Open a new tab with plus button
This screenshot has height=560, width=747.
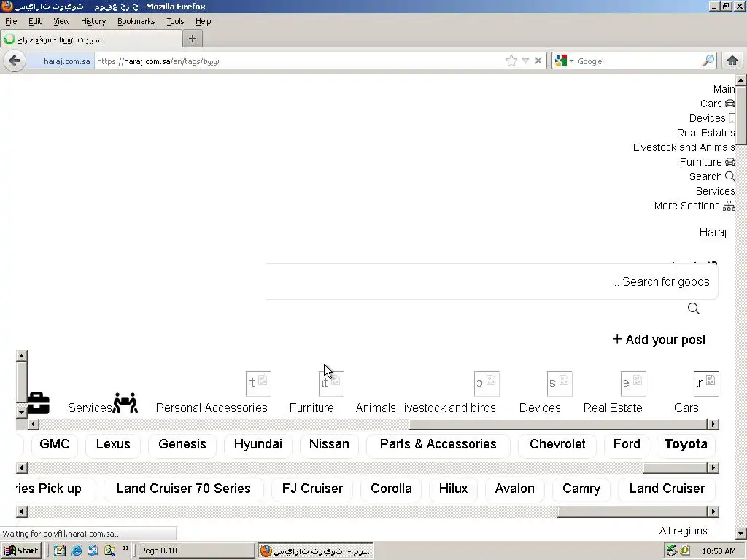193,39
